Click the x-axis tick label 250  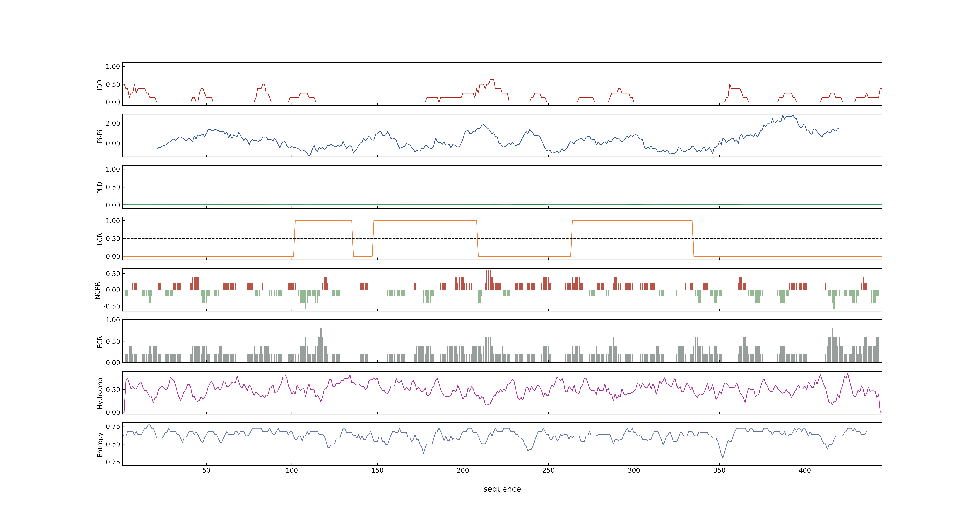pos(548,470)
